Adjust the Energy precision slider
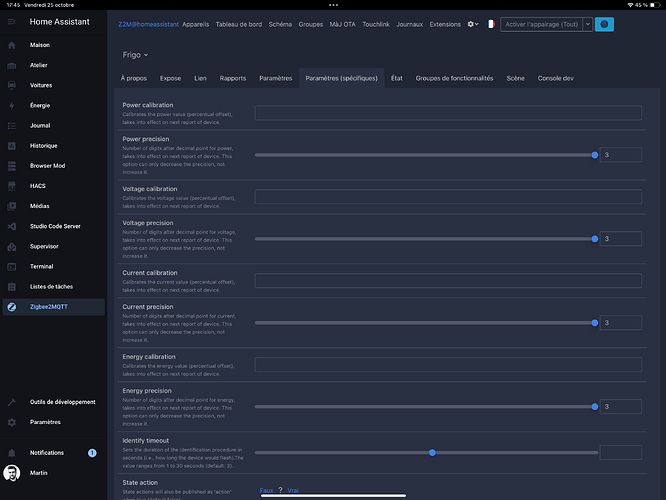The width and height of the screenshot is (666, 500). (426, 407)
